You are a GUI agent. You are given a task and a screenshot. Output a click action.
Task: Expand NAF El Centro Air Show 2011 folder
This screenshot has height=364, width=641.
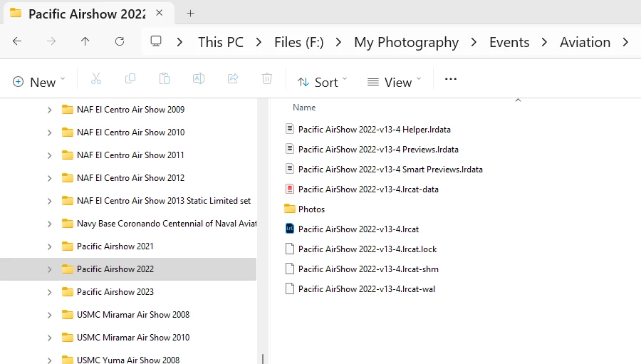[49, 156]
